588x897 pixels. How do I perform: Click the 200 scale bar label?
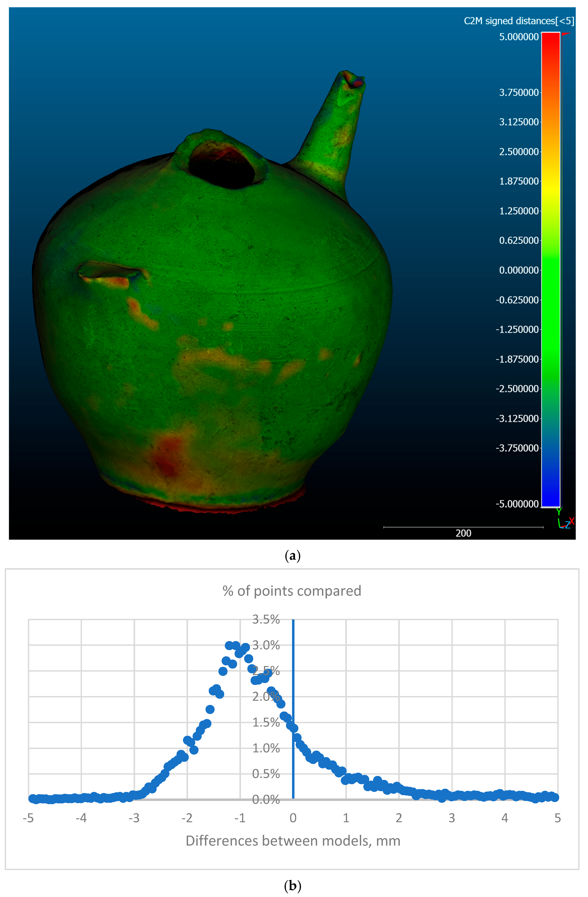[463, 533]
